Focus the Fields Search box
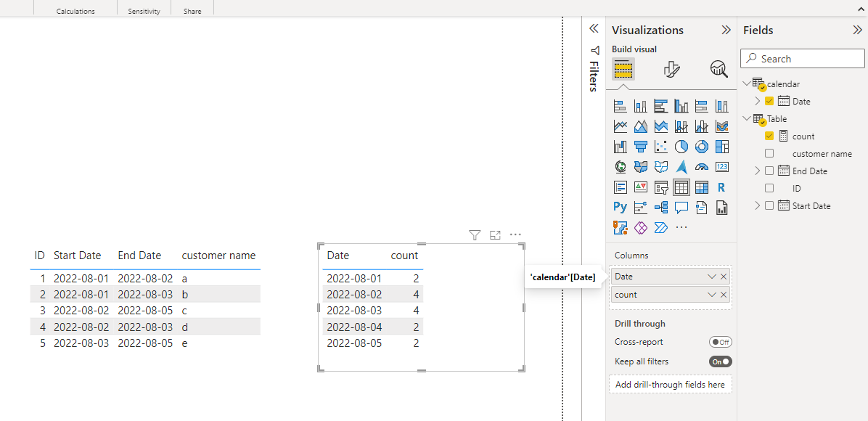868x421 pixels. [x=803, y=58]
